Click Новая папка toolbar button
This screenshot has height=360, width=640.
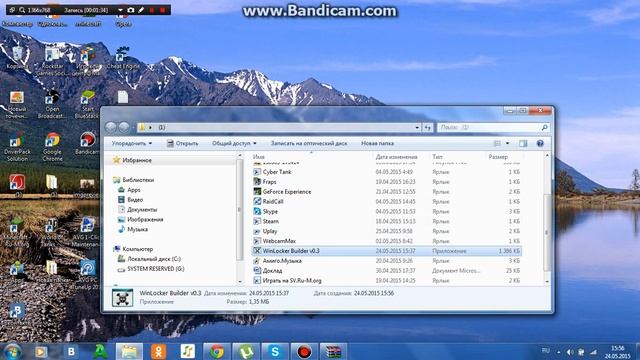click(377, 143)
